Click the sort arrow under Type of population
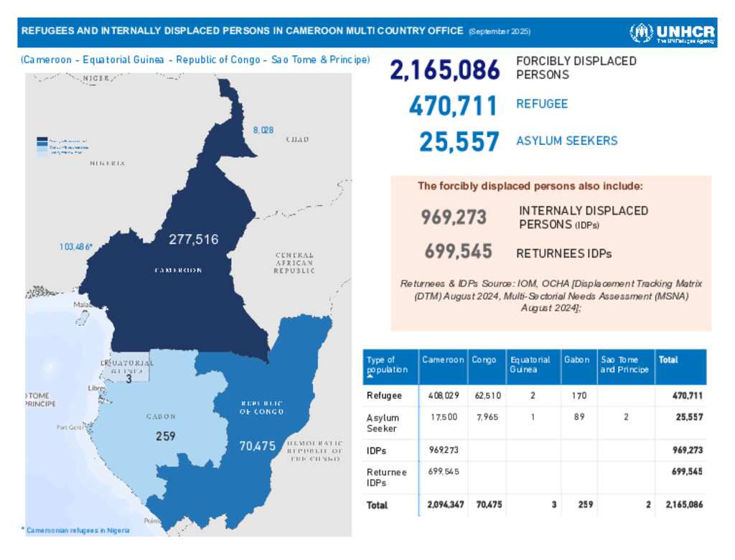 click(370, 375)
